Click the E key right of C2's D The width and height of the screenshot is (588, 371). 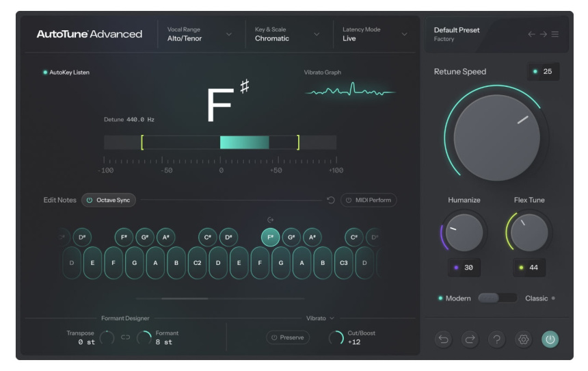click(x=239, y=263)
